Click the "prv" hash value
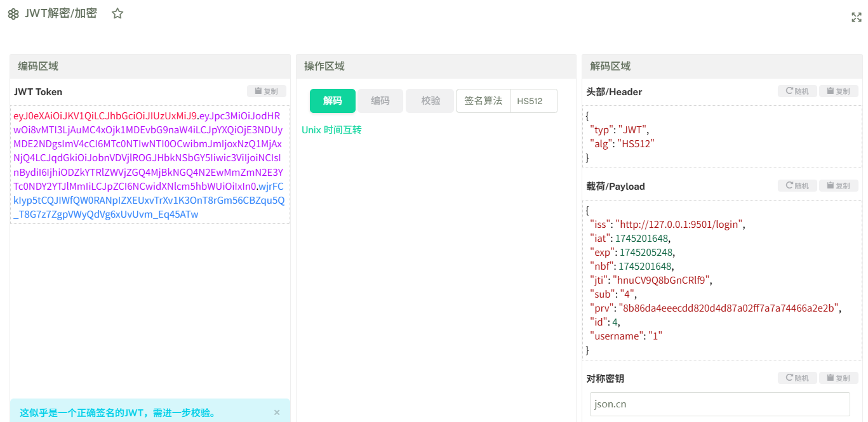The height and width of the screenshot is (422, 868). 730,308
